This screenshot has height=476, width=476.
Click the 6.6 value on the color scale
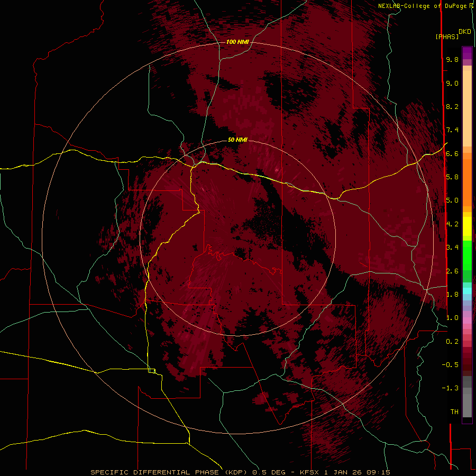pos(452,153)
